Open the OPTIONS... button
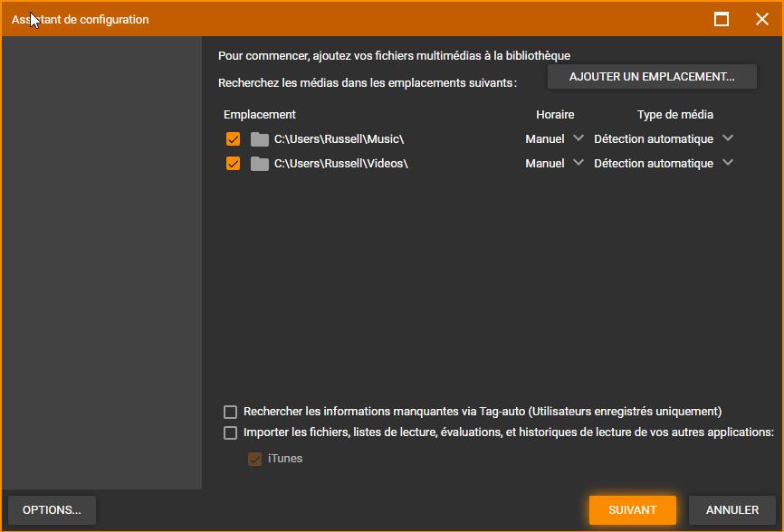Image resolution: width=784 pixels, height=532 pixels. coord(52,510)
